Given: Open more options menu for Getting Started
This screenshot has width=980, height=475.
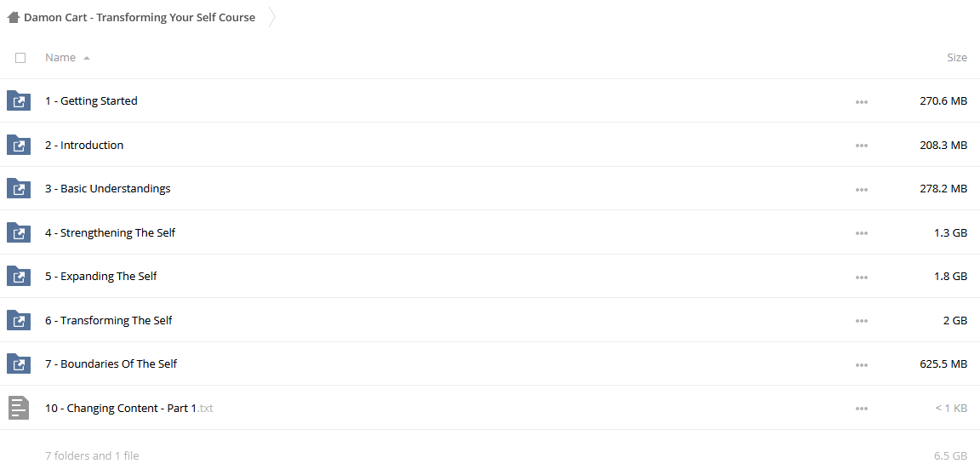Looking at the screenshot, I should pos(861,101).
